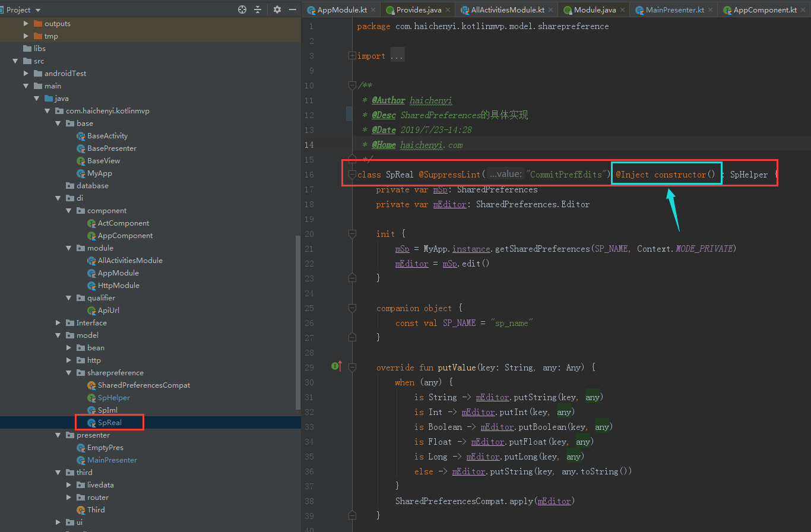Expand the bean package
Viewport: 811px width, 532px height.
click(68, 348)
